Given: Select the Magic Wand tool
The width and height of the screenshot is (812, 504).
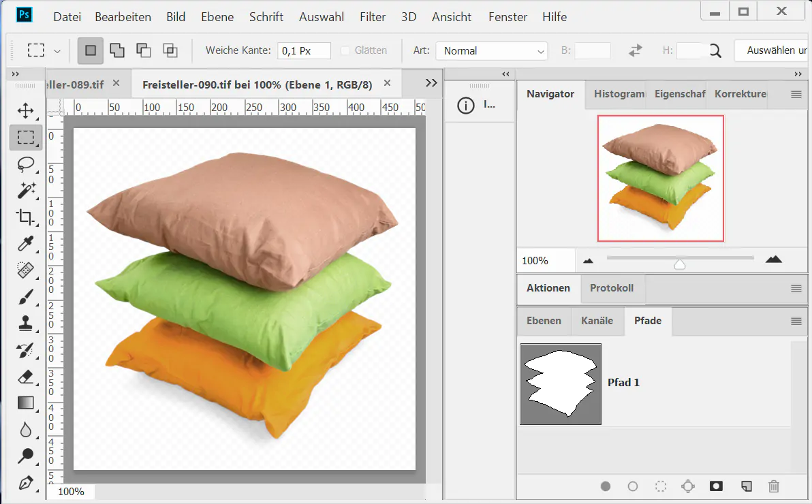Looking at the screenshot, I should click(x=25, y=191).
